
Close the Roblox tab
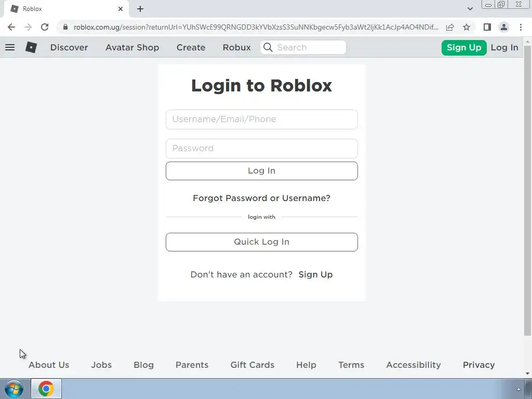click(x=121, y=9)
